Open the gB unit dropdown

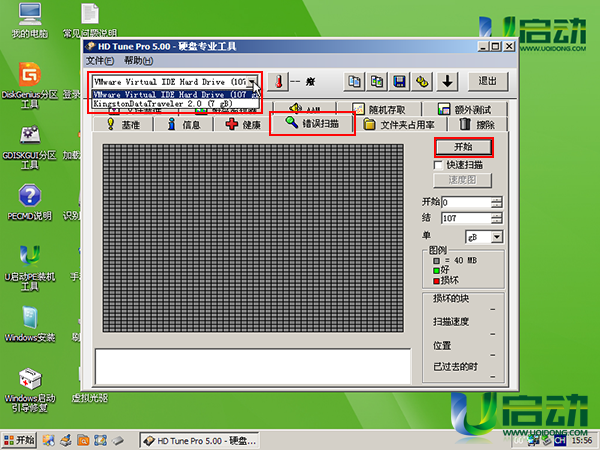pyautogui.click(x=497, y=237)
